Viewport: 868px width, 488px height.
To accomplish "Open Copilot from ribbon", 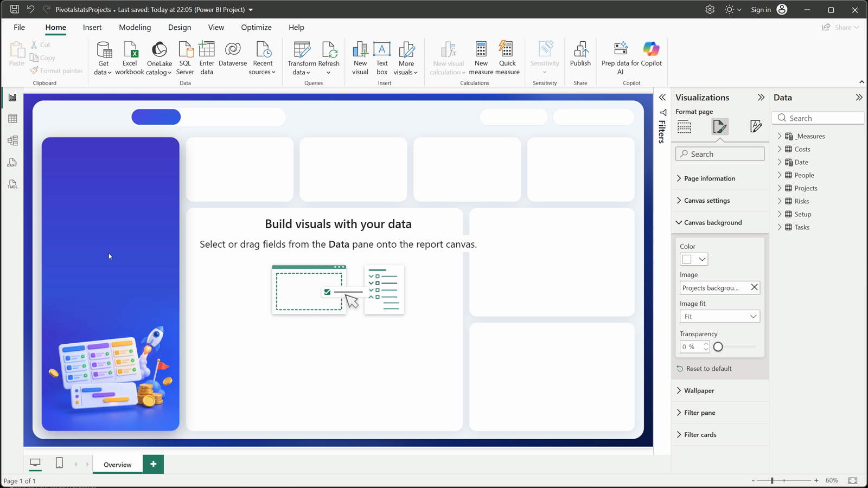I will (651, 54).
